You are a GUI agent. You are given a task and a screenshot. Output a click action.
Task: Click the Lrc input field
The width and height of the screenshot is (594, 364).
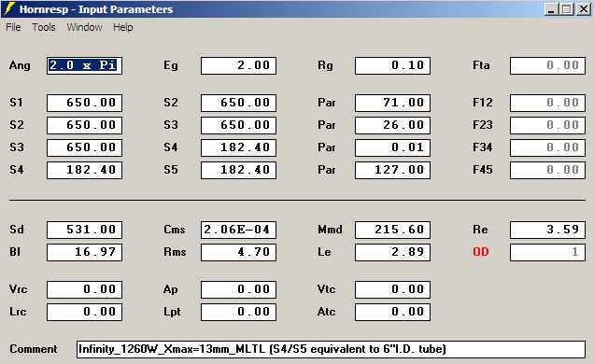[x=84, y=312]
